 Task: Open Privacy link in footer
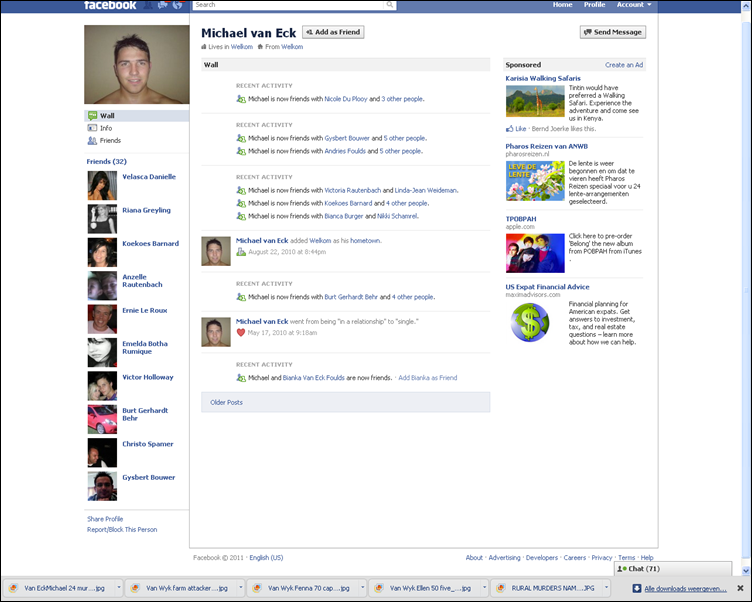pos(602,558)
